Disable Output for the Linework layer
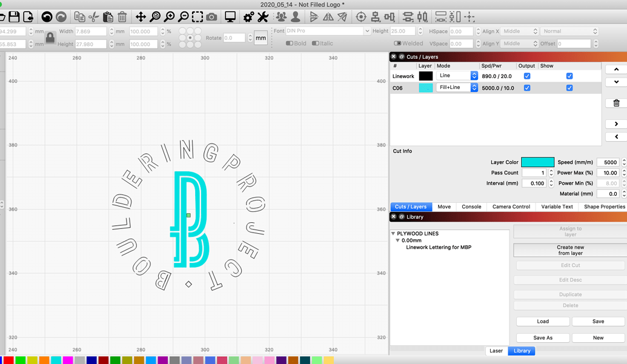Image resolution: width=627 pixels, height=364 pixels. [526, 76]
